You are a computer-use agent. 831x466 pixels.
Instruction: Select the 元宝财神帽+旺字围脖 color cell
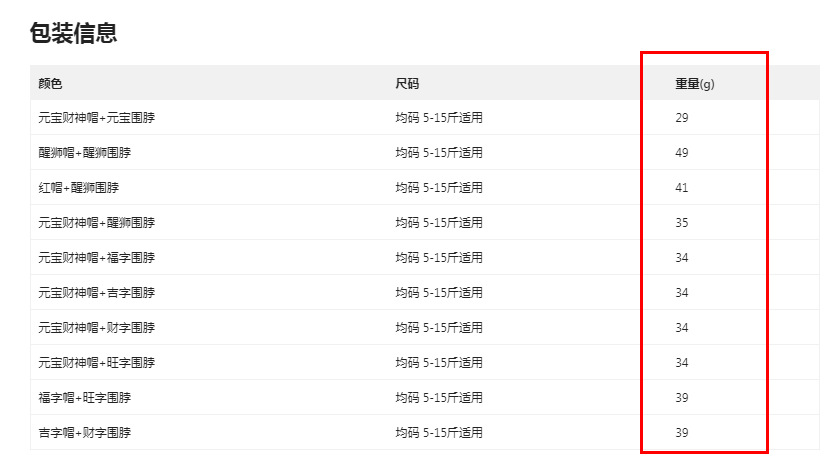(x=96, y=363)
